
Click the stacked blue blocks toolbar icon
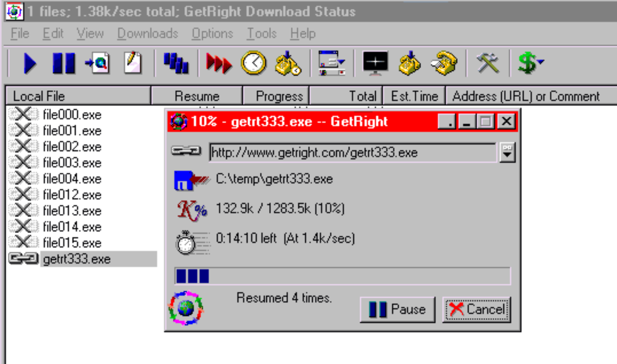176,63
